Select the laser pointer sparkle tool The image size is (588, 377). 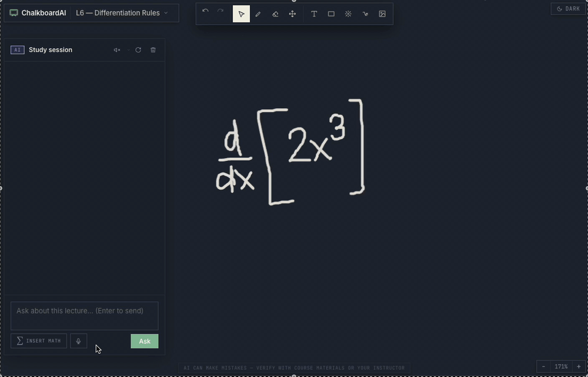coord(348,14)
